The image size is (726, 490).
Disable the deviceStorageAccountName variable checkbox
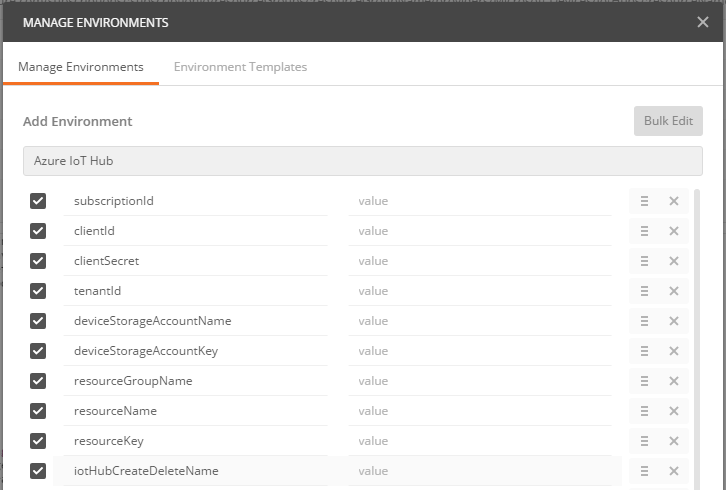click(x=38, y=321)
